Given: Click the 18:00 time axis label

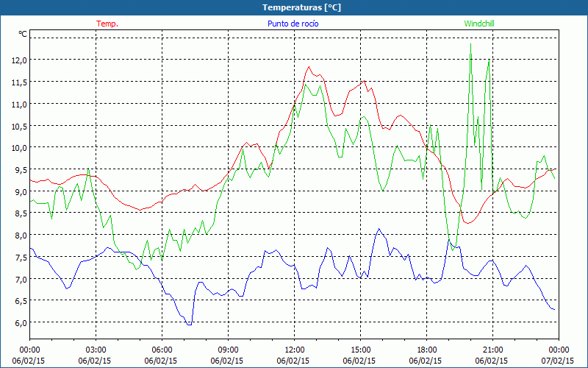Looking at the screenshot, I should (x=427, y=350).
